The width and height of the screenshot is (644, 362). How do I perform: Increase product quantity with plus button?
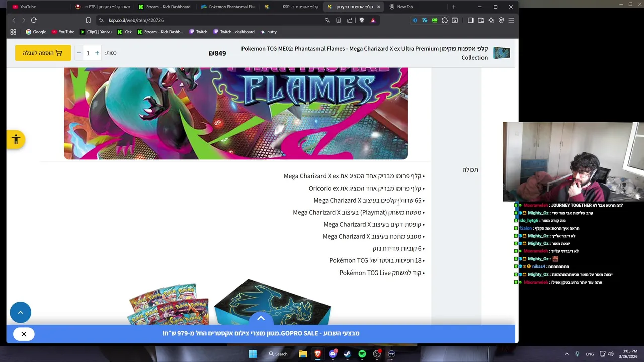coord(97,53)
